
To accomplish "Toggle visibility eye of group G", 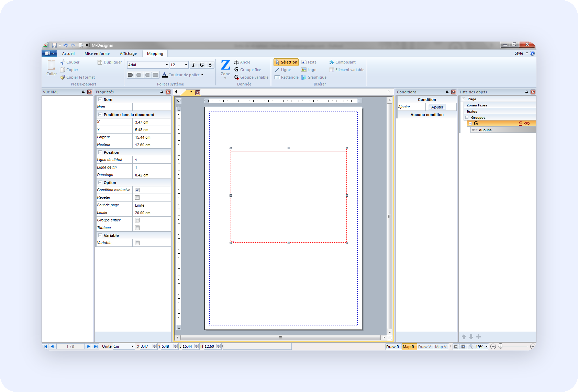I will [527, 124].
